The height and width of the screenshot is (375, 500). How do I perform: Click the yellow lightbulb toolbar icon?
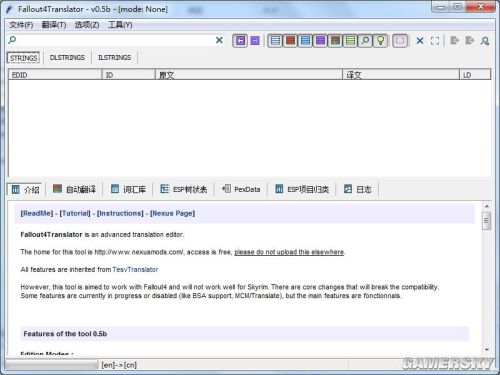[x=380, y=41]
